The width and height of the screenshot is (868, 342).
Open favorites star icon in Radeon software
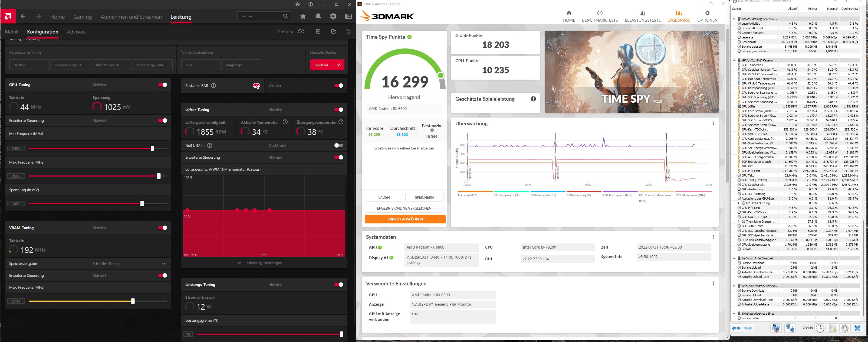pyautogui.click(x=303, y=16)
